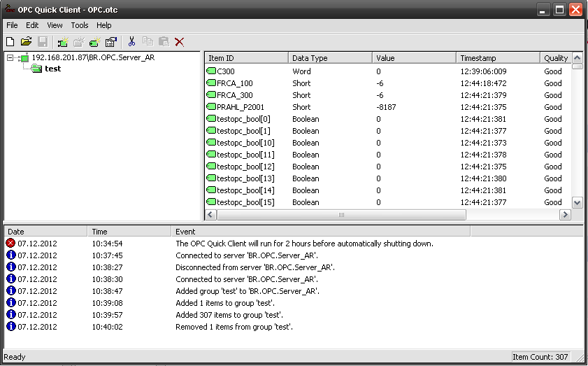Viewport: 588px width, 366px height.
Task: Click the timestamp 12:39:06:009
Action: (x=483, y=71)
